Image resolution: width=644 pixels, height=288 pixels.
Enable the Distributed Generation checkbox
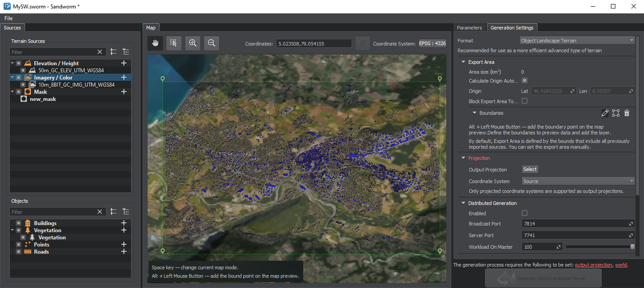[x=525, y=213]
